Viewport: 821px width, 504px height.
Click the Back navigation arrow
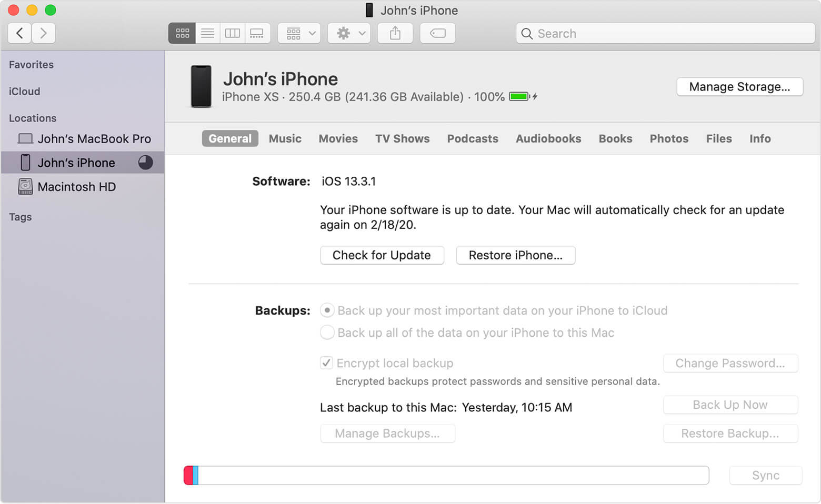pos(19,33)
